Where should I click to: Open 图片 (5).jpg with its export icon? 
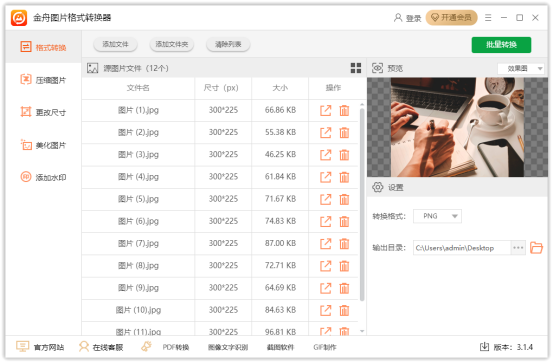[x=326, y=199]
